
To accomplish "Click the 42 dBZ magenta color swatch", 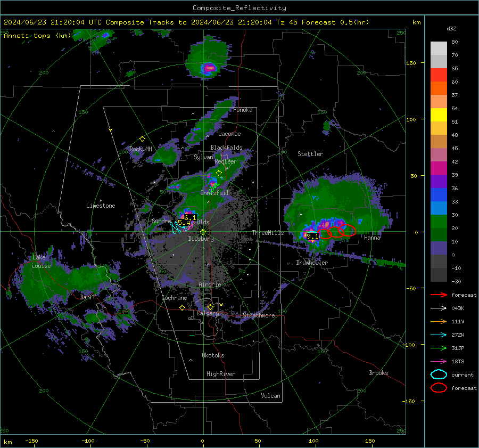I will click(x=439, y=168).
